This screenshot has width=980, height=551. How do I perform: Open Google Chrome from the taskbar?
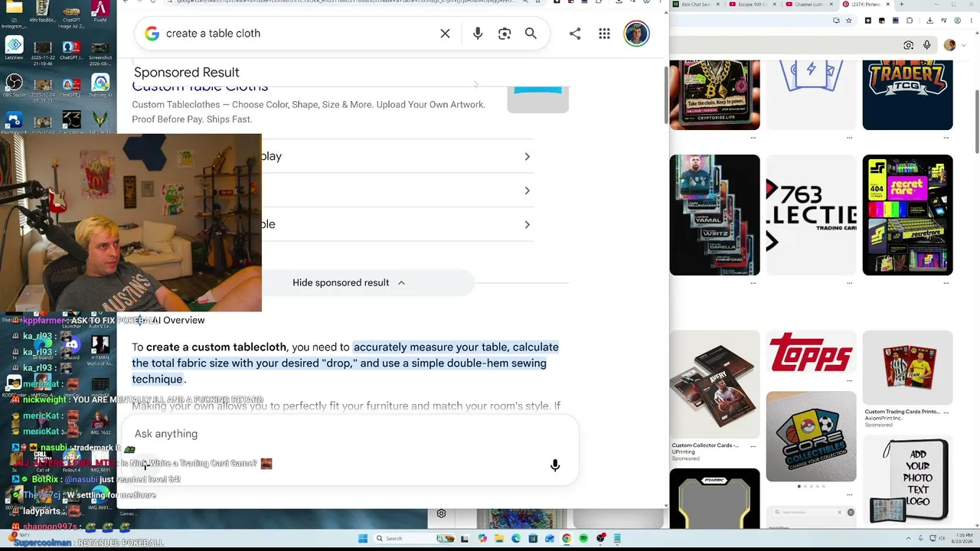coord(567,539)
